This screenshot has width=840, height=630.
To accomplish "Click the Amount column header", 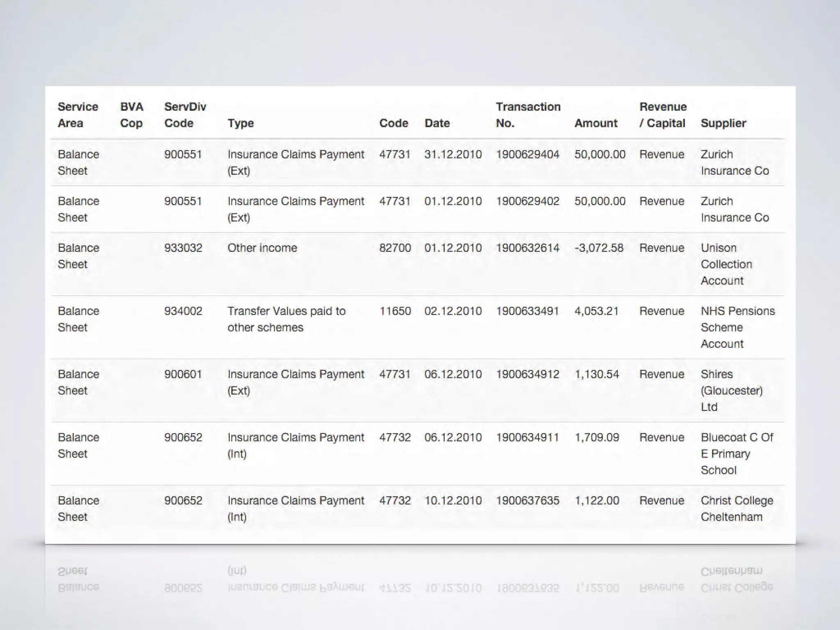I will click(596, 123).
